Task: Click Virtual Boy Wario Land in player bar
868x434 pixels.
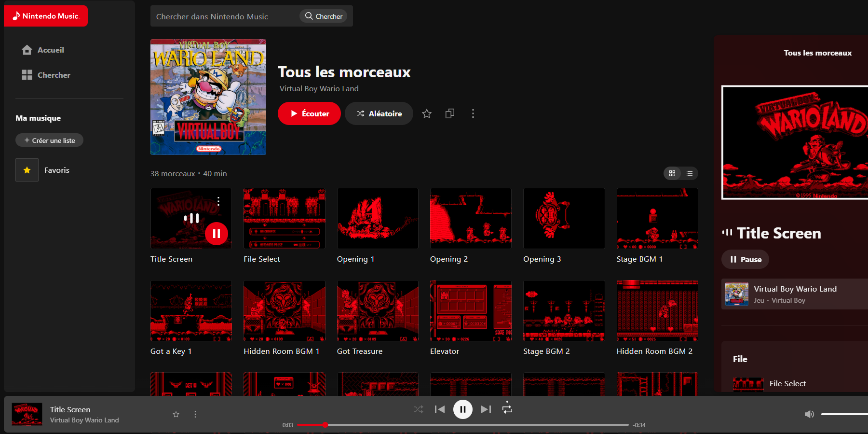Action: (x=84, y=420)
